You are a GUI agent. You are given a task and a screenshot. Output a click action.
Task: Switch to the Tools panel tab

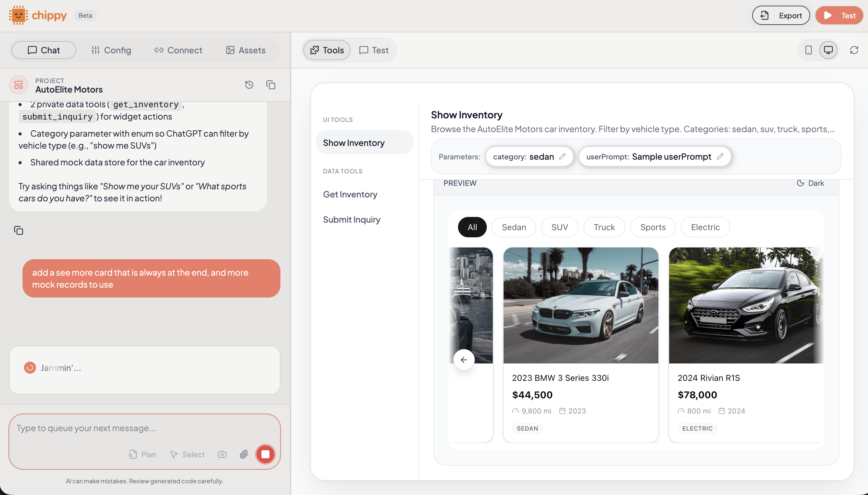point(327,50)
